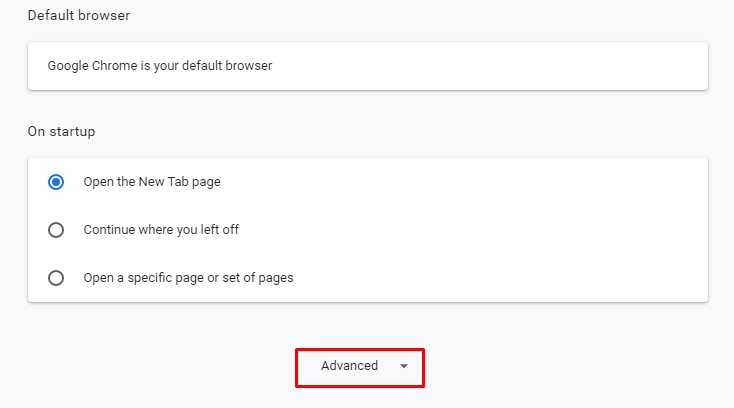Click the word "Chrome" in the browser message
The width and height of the screenshot is (734, 408).
coord(116,66)
